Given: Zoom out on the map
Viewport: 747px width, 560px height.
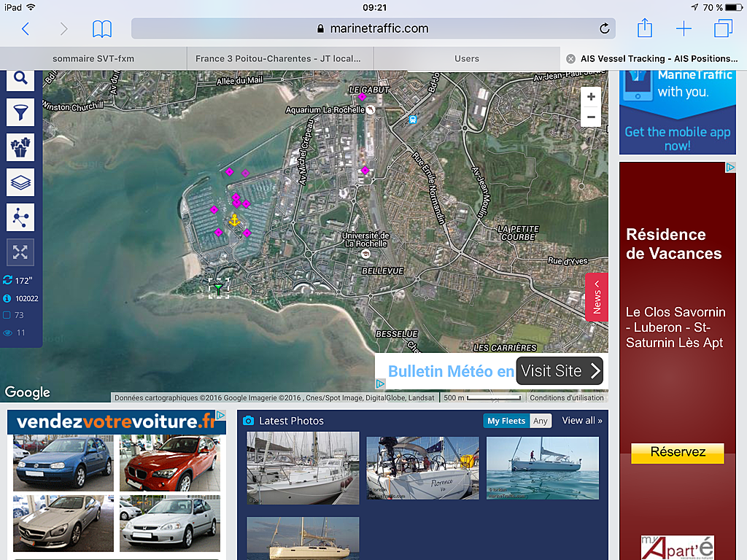Looking at the screenshot, I should point(591,117).
